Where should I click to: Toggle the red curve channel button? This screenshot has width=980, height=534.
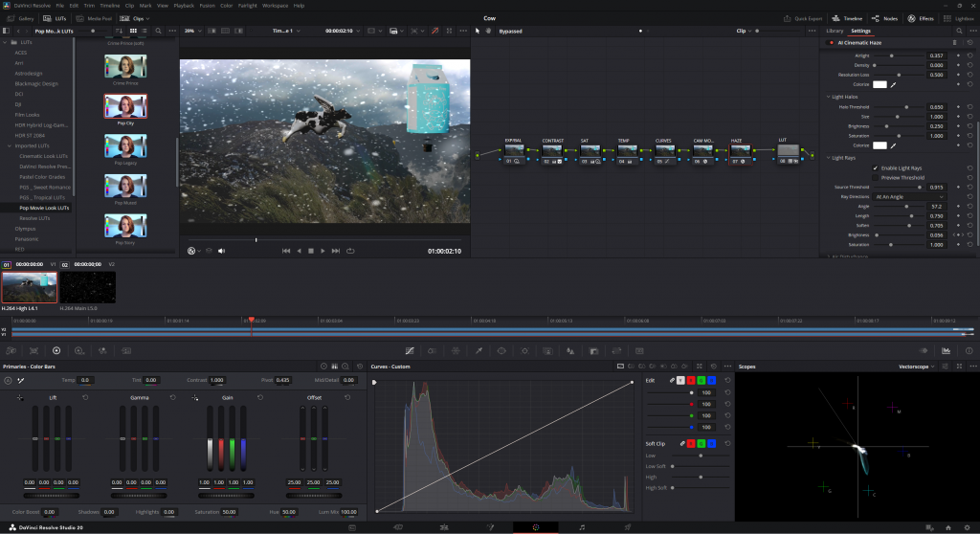691,380
